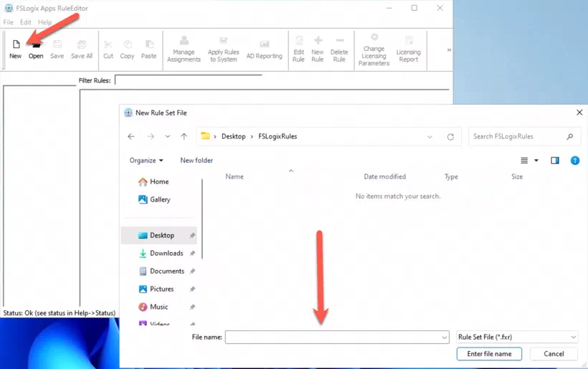Screen dimensions: 588x369
Task: Expand the toolbar overflow chevron
Action: pyautogui.click(x=449, y=50)
